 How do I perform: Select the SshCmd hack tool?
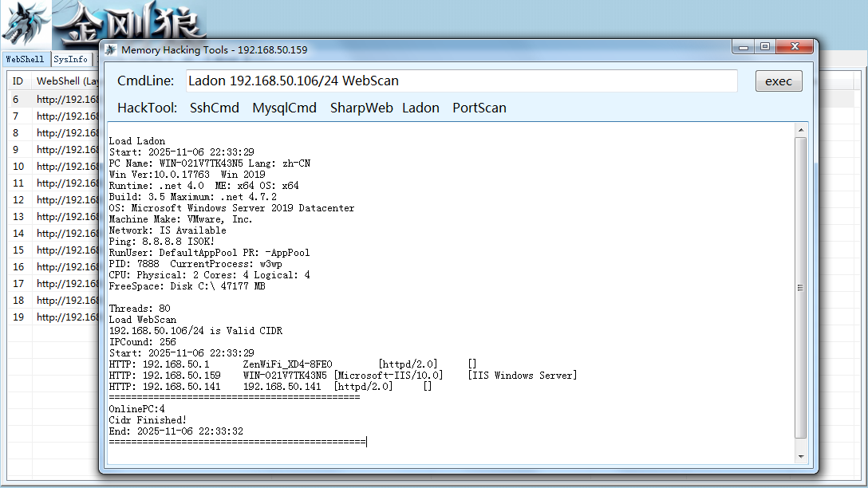[215, 108]
